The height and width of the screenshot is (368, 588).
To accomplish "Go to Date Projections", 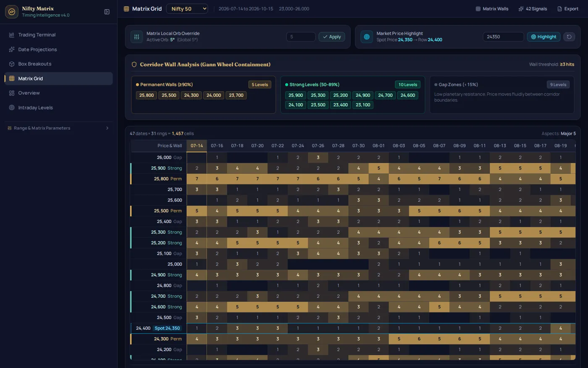I will tap(58, 50).
